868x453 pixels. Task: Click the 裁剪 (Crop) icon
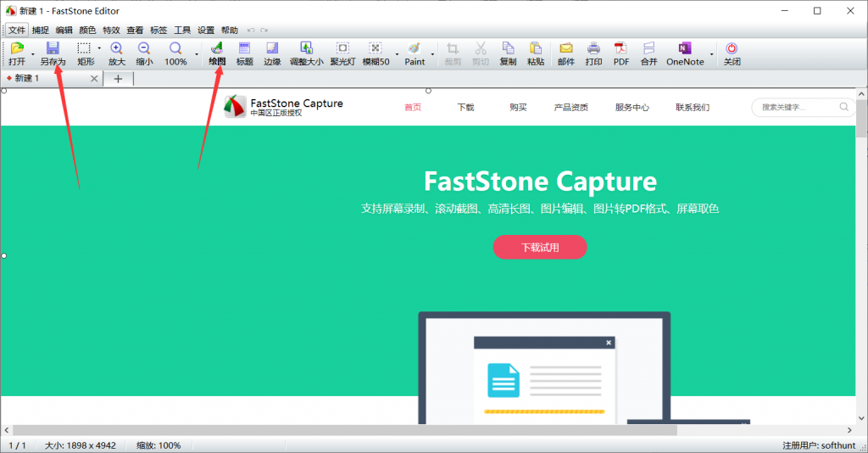tap(453, 53)
